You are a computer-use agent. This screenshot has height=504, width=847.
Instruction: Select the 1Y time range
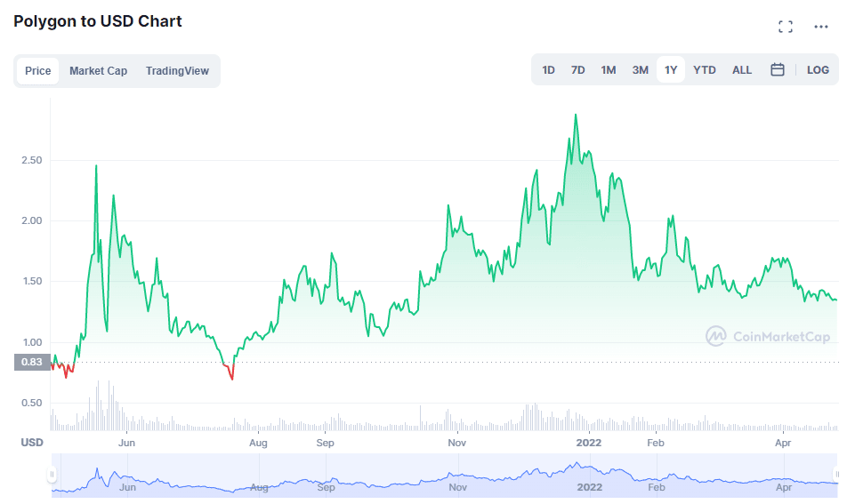click(670, 70)
